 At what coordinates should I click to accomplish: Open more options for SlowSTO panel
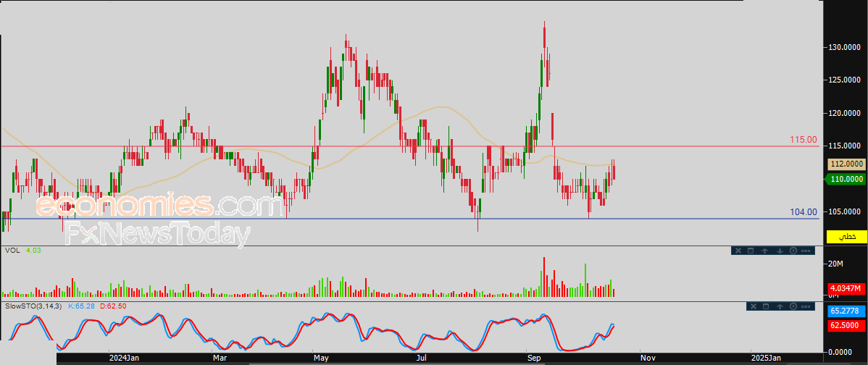point(806,306)
